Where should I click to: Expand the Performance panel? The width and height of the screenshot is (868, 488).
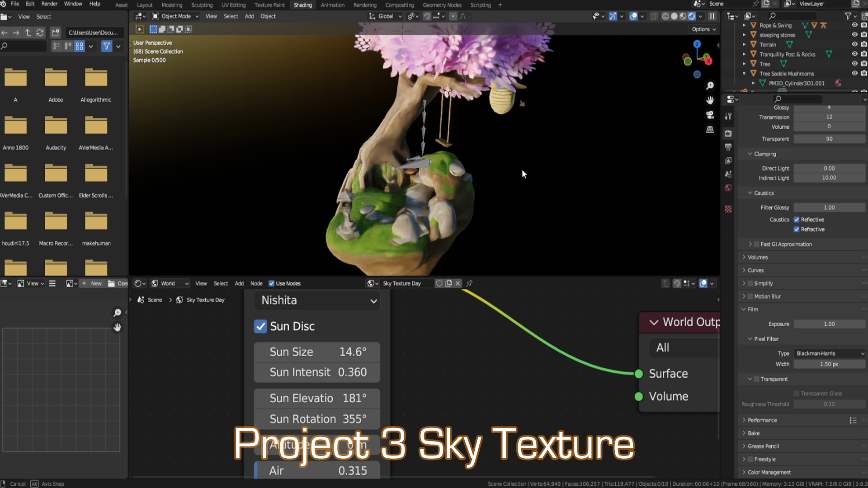click(762, 420)
